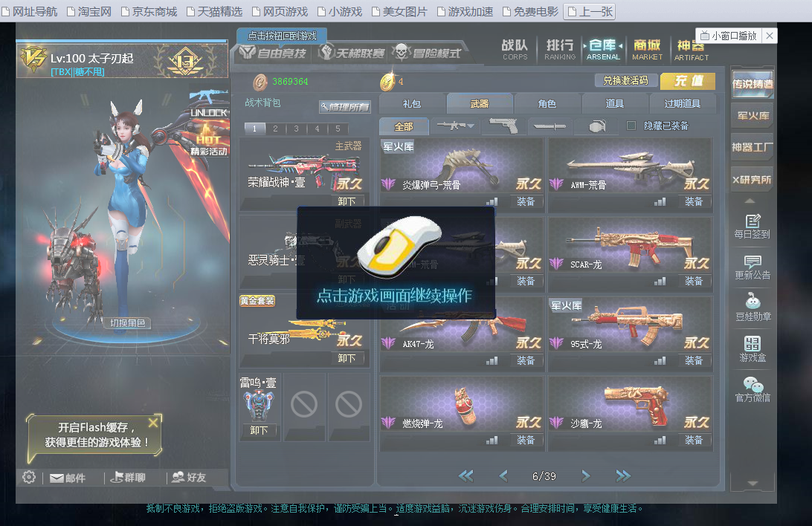Unequip 荣耀战神·壹 with 卸下
Image resolution: width=812 pixels, height=526 pixels.
(x=347, y=201)
